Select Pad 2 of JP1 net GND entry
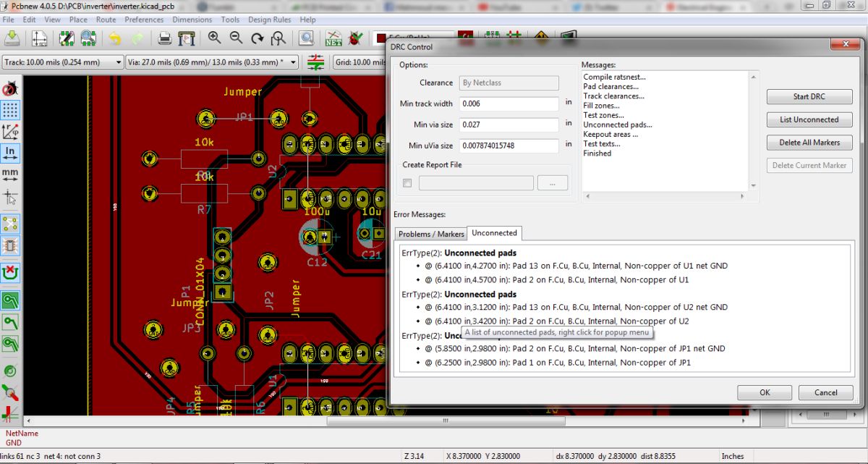The image size is (868, 464). pyautogui.click(x=574, y=348)
